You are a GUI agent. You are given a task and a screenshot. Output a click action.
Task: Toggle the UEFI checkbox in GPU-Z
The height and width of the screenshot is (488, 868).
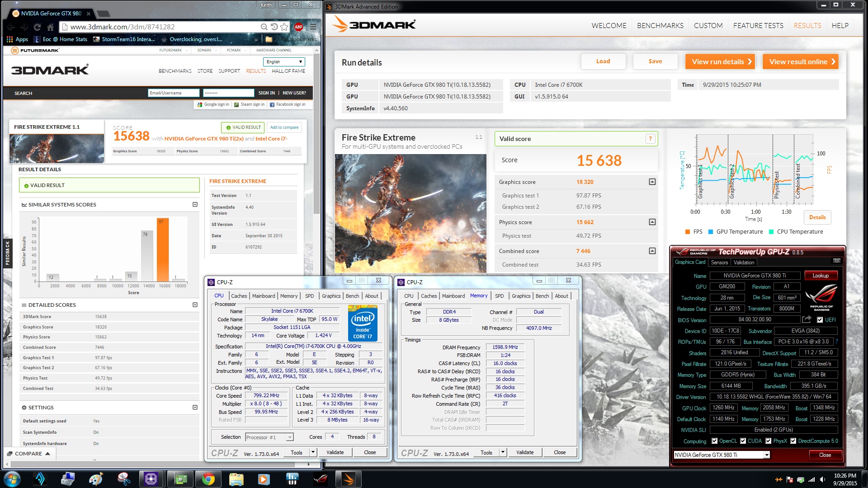pyautogui.click(x=820, y=319)
